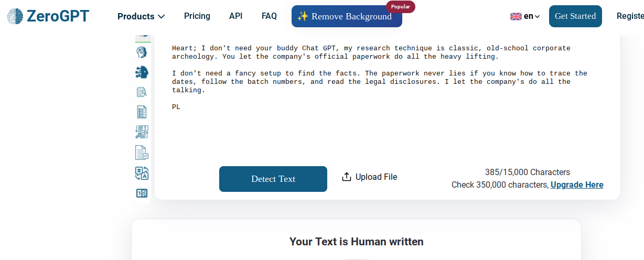Click the UK flag language icon
The width and height of the screenshot is (644, 260).
coord(516,16)
